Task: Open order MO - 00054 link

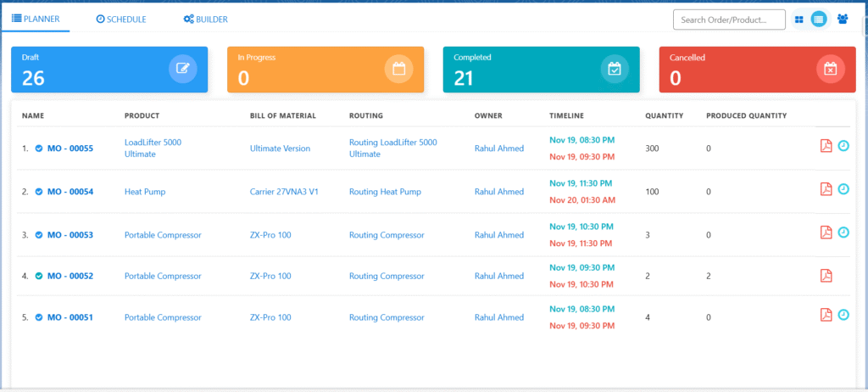Action: [70, 192]
